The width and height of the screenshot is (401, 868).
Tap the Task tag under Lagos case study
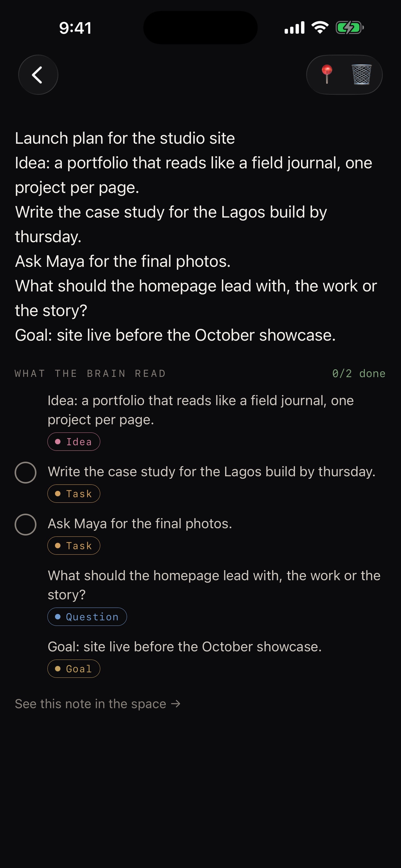(x=74, y=493)
